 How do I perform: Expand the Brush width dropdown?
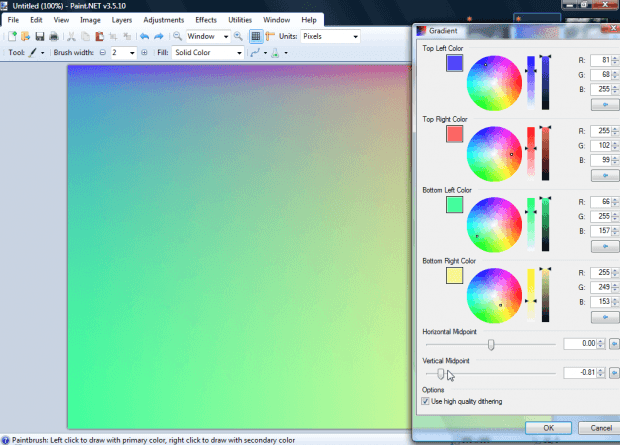(x=132, y=53)
